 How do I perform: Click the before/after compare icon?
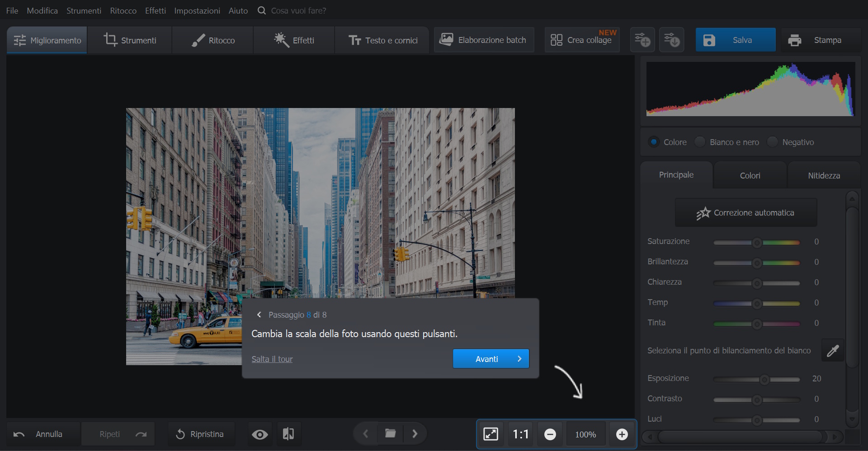click(x=288, y=434)
